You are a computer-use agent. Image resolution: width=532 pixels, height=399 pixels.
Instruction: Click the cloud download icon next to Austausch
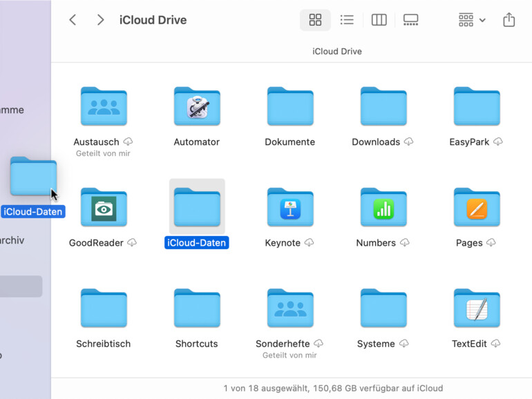coord(128,142)
